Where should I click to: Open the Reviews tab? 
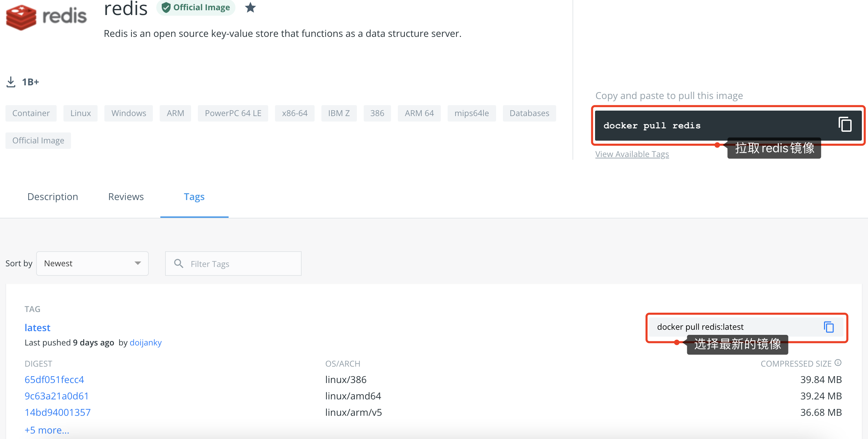coord(126,197)
